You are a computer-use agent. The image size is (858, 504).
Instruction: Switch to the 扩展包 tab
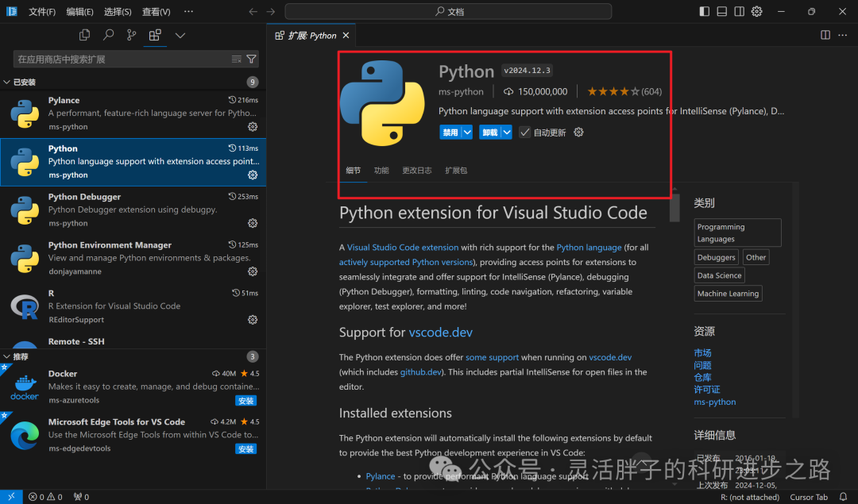coord(456,171)
